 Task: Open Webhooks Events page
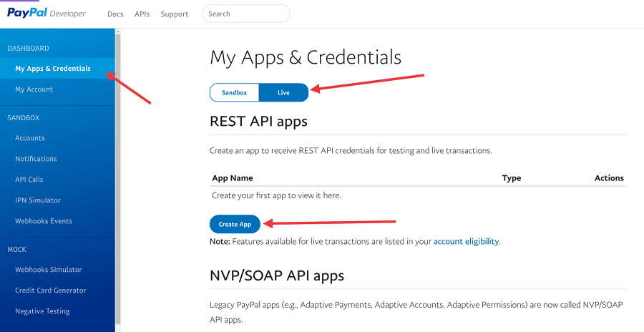click(x=44, y=221)
